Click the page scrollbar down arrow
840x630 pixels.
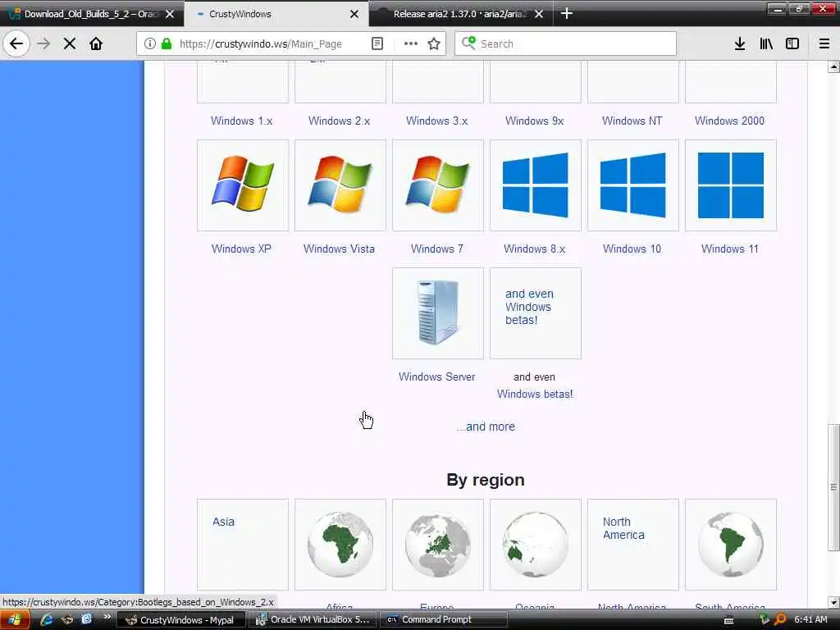pos(833,602)
